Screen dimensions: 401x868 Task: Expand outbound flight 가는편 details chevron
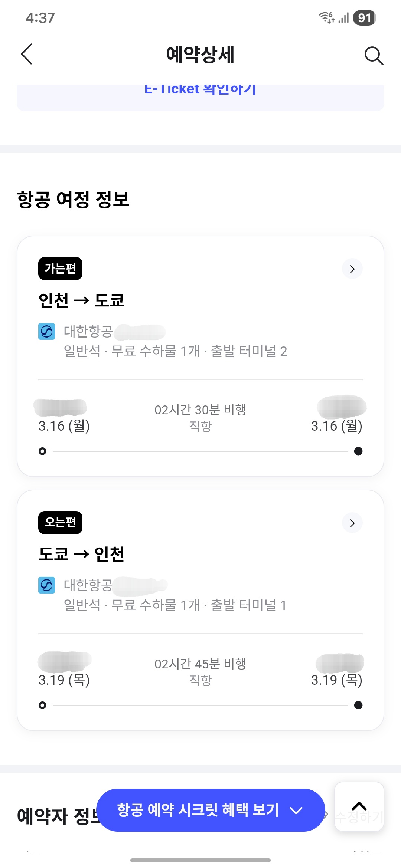point(352,269)
